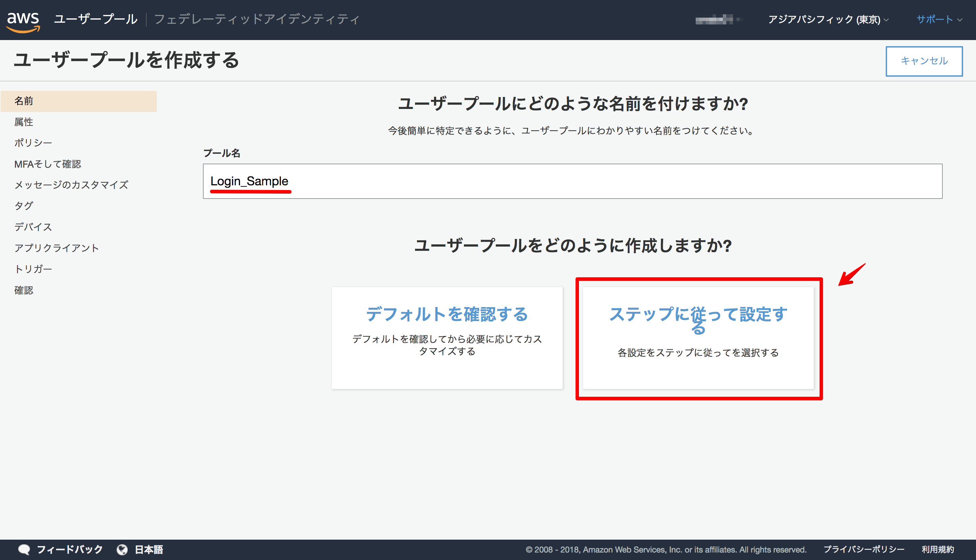Open the アジアパシフィック (東京) region dropdown
Viewport: 976px width, 560px height.
coord(828,19)
